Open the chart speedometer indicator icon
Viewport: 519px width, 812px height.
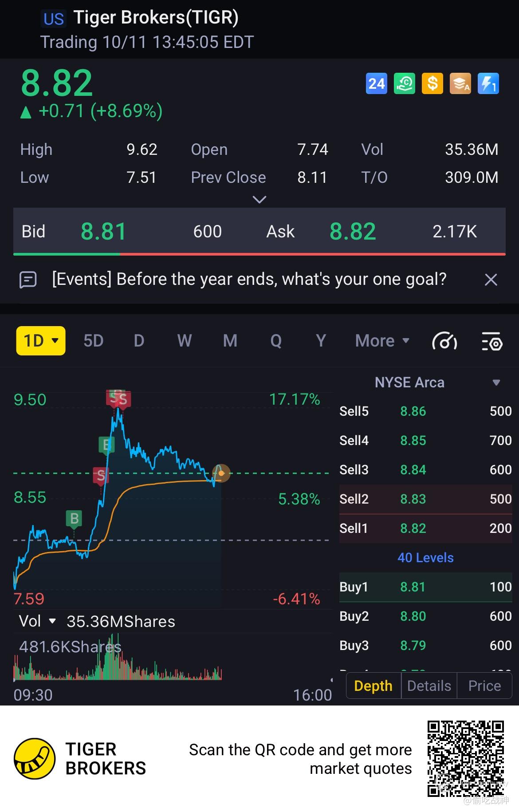tap(444, 341)
